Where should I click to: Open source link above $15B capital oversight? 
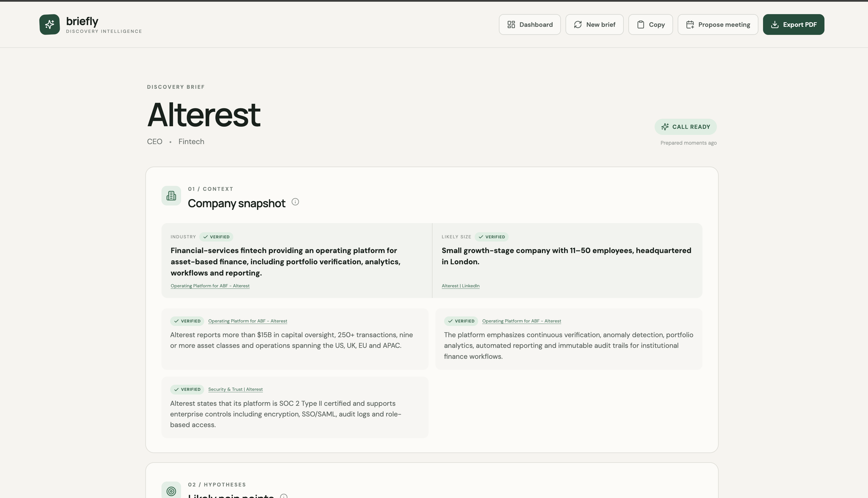(x=248, y=321)
